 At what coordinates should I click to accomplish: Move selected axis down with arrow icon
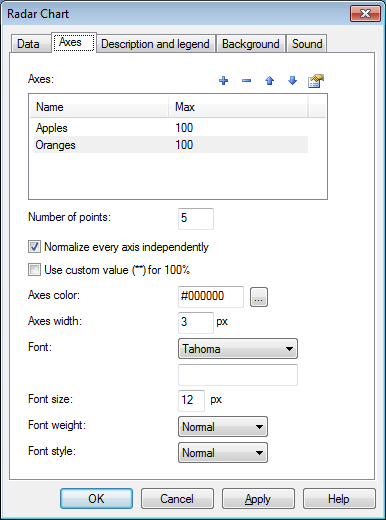pos(292,81)
